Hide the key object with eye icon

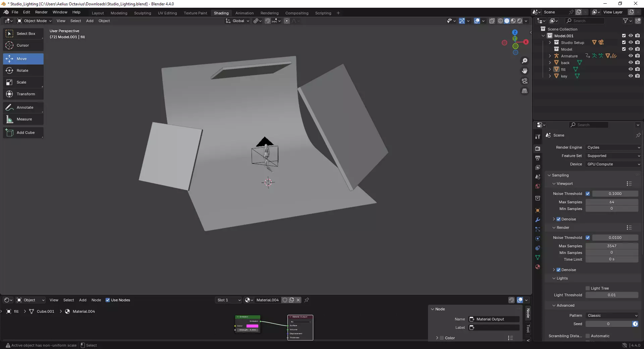tap(631, 76)
